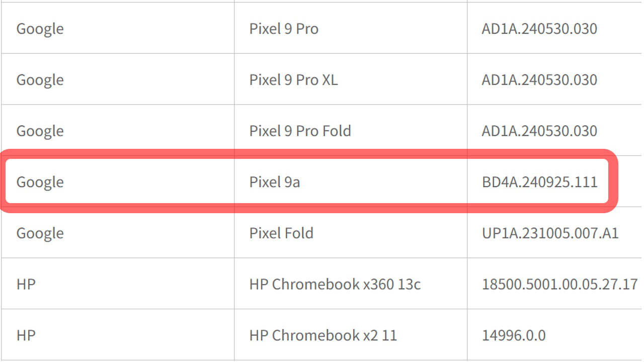Click the 18500.5001.00.05.27.17 build number
This screenshot has width=644, height=362.
[559, 284]
